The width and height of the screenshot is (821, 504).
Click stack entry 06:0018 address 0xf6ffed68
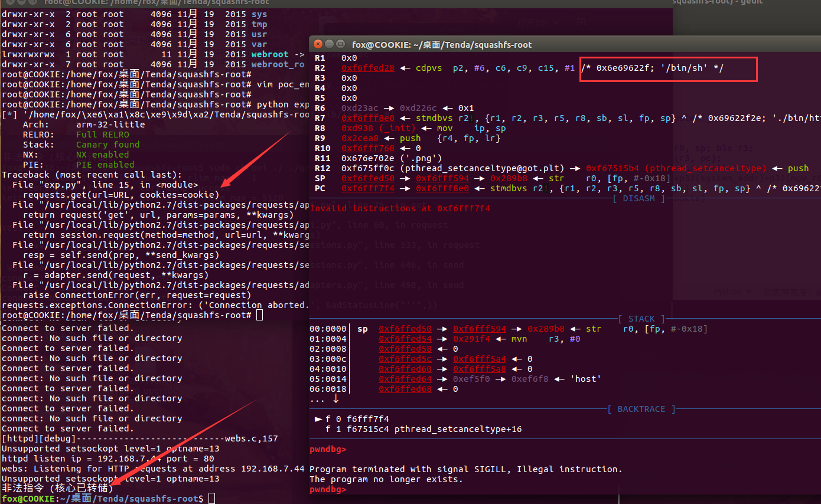(405, 389)
